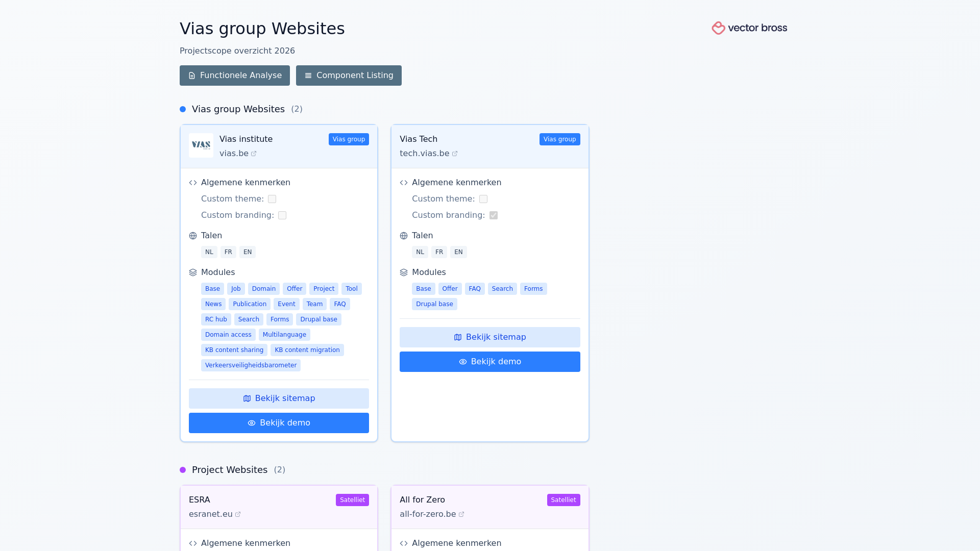Click Bekijk sitemap for Vias Tech
The height and width of the screenshot is (551, 980).
coord(490,337)
